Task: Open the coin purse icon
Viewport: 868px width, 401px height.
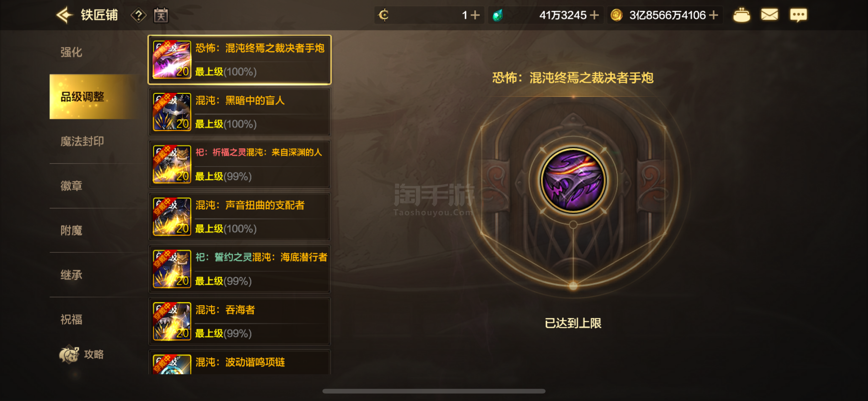Action: (x=741, y=15)
